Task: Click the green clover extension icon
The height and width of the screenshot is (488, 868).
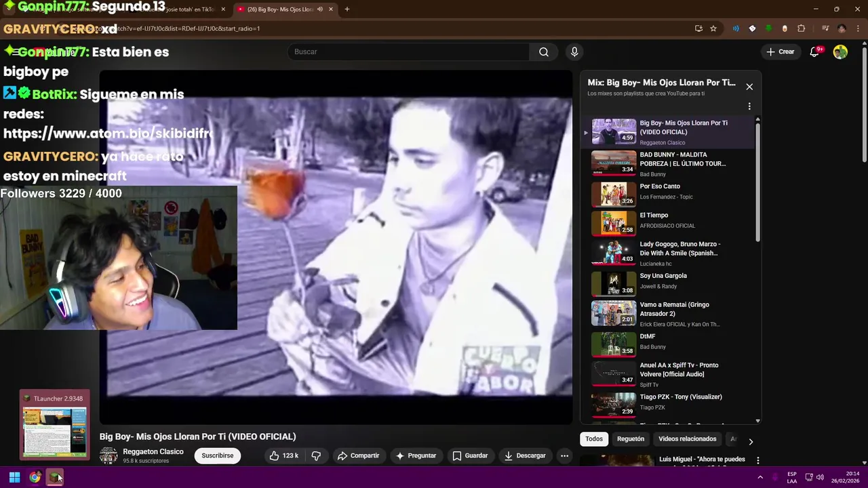Action: coord(768,28)
